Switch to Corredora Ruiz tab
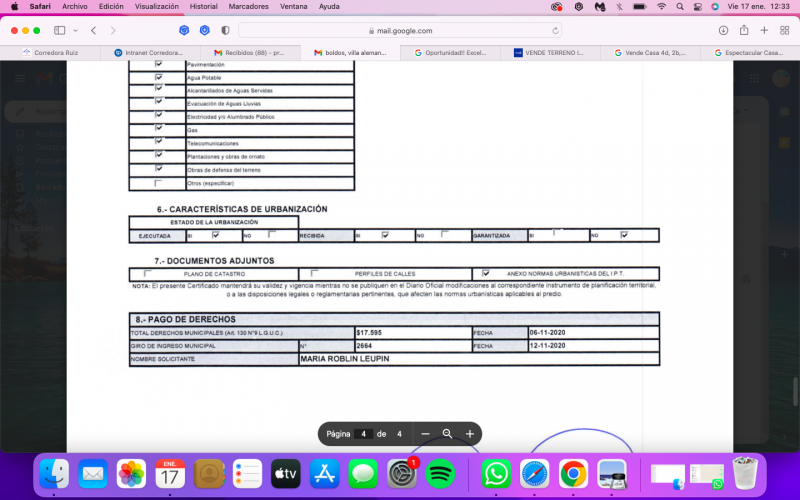This screenshot has width=800, height=500. point(50,53)
